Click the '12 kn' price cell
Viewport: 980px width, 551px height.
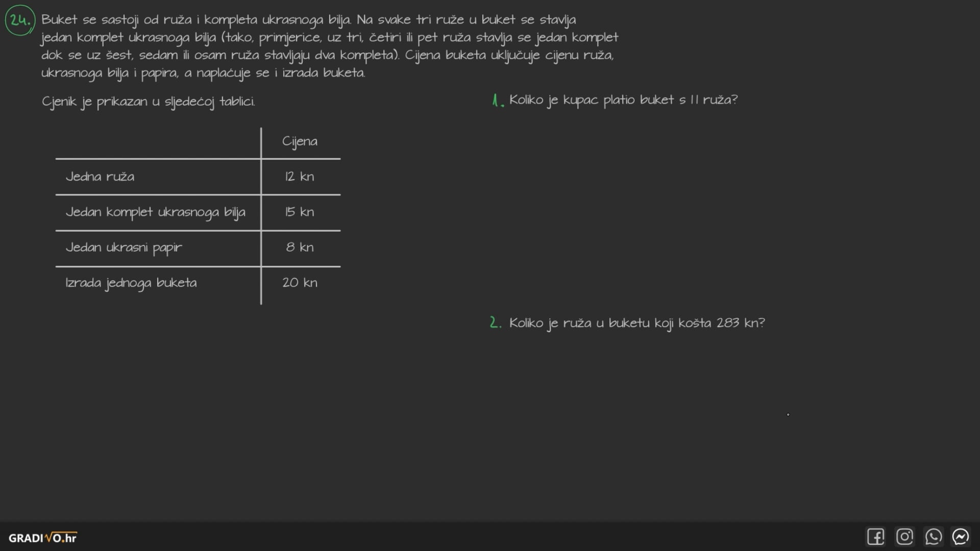coord(300,177)
